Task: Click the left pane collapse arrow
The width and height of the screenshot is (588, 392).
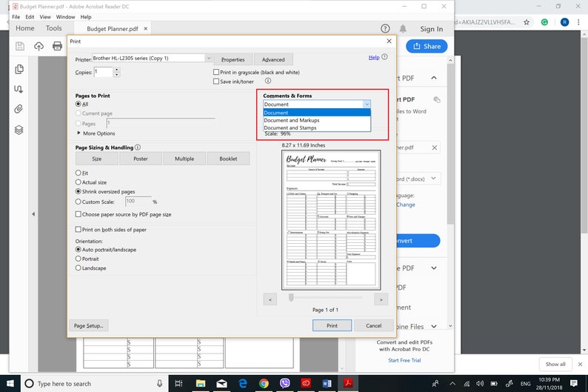Action: click(33, 214)
